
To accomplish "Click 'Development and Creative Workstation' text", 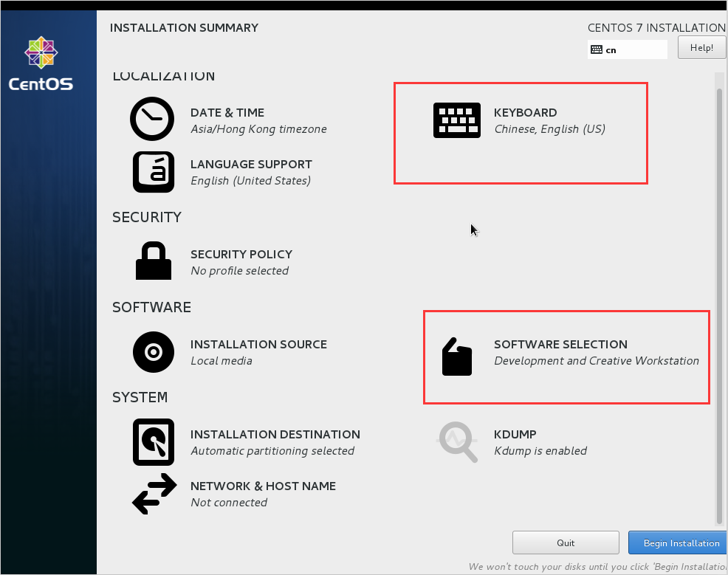I will [x=596, y=361].
